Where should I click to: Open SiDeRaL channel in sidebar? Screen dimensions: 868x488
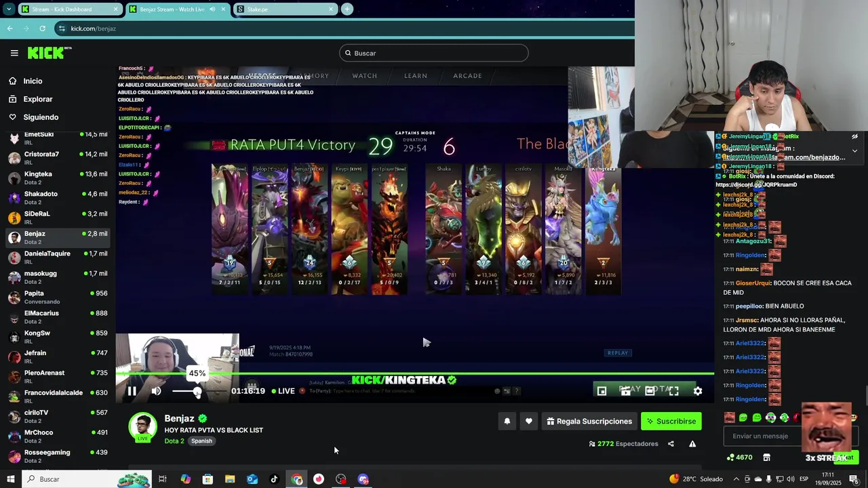[57, 217]
